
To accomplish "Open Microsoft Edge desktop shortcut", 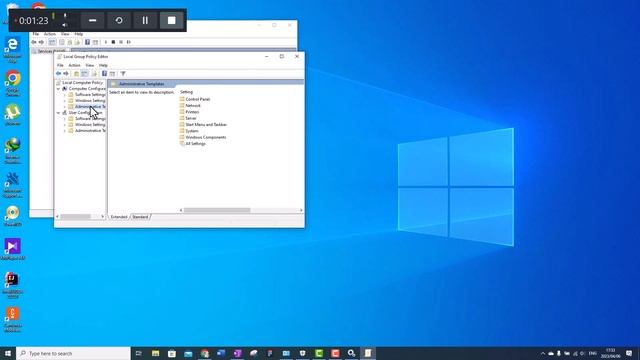I will 13,49.
